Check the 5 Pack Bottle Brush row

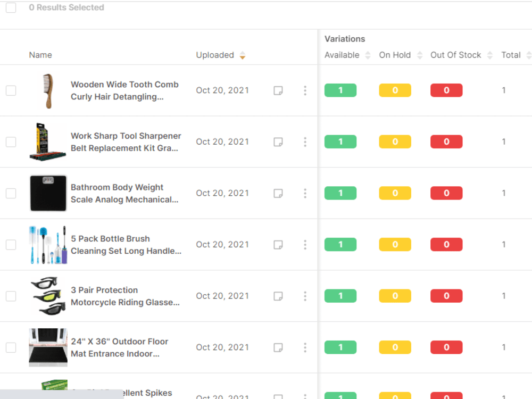coord(11,245)
